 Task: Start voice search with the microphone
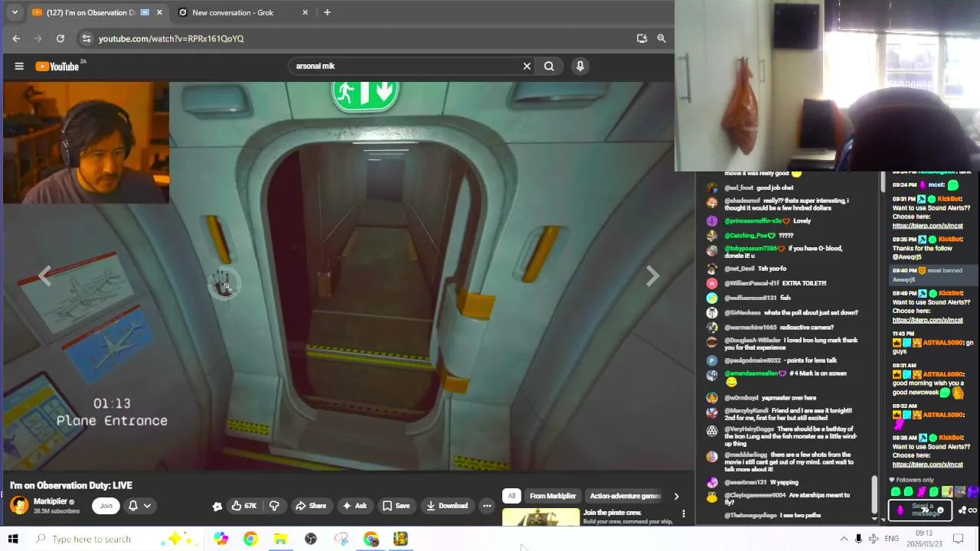580,67
